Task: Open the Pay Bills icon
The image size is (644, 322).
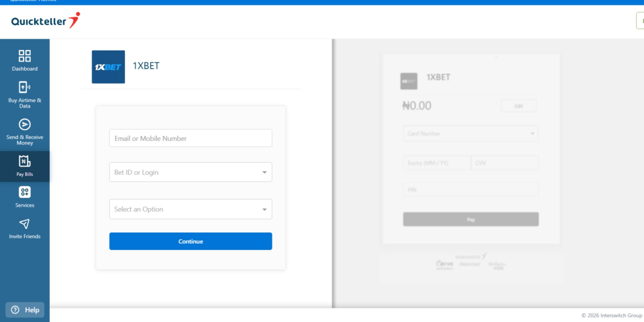Action: [x=24, y=161]
